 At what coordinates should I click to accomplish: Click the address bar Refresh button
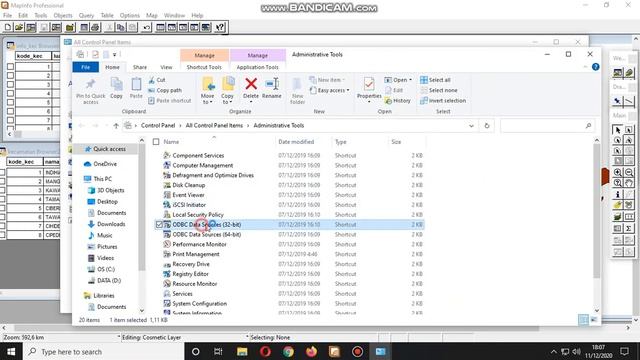487,126
